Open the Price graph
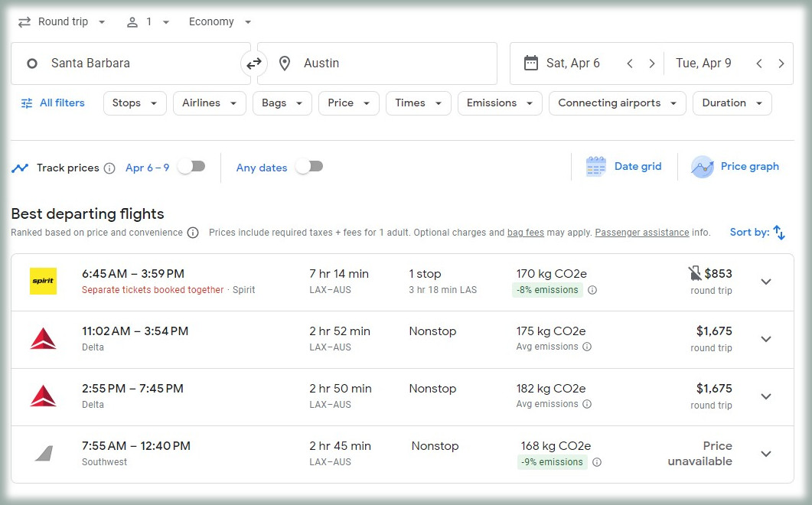 735,167
